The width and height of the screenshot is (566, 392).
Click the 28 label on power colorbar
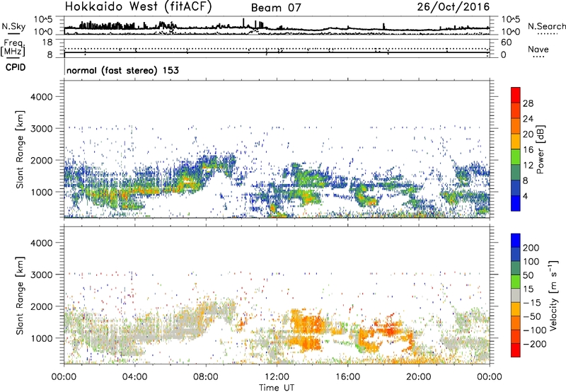pyautogui.click(x=528, y=103)
